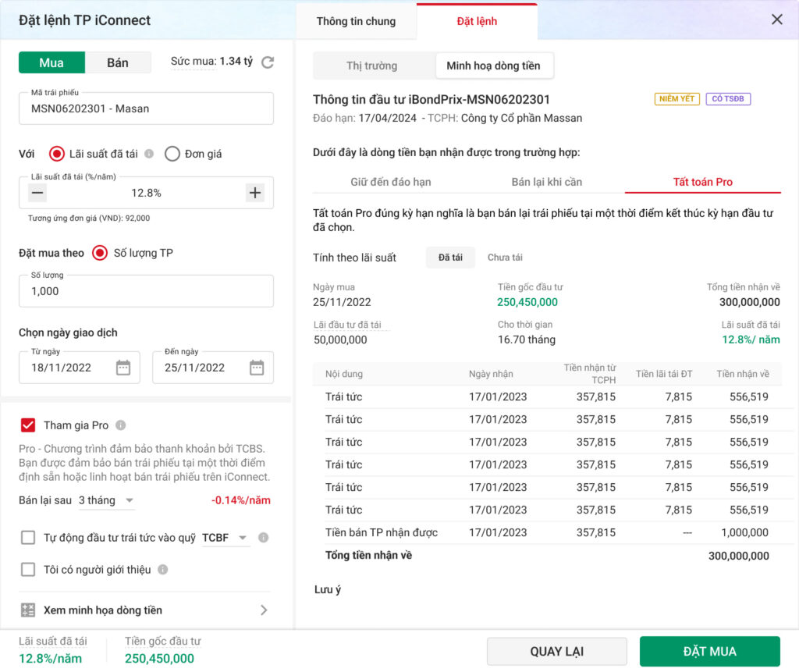
Task: Refresh the buying power amount
Action: (x=268, y=62)
